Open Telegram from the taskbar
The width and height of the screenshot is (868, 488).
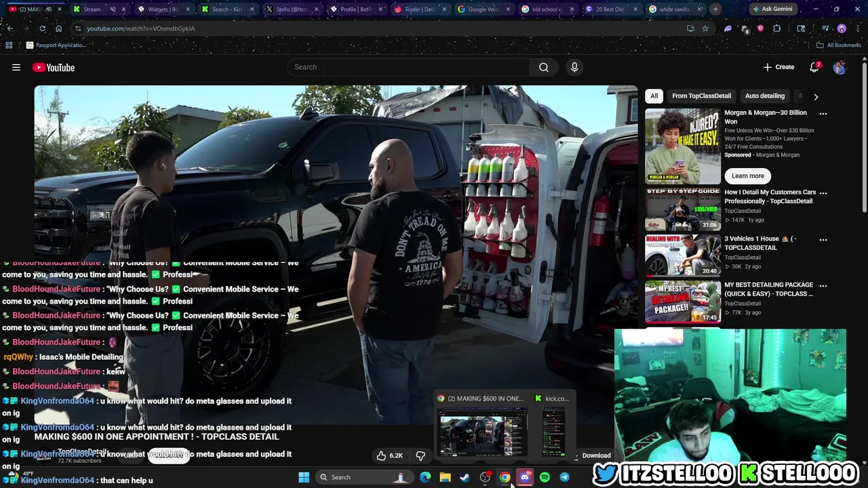(564, 477)
